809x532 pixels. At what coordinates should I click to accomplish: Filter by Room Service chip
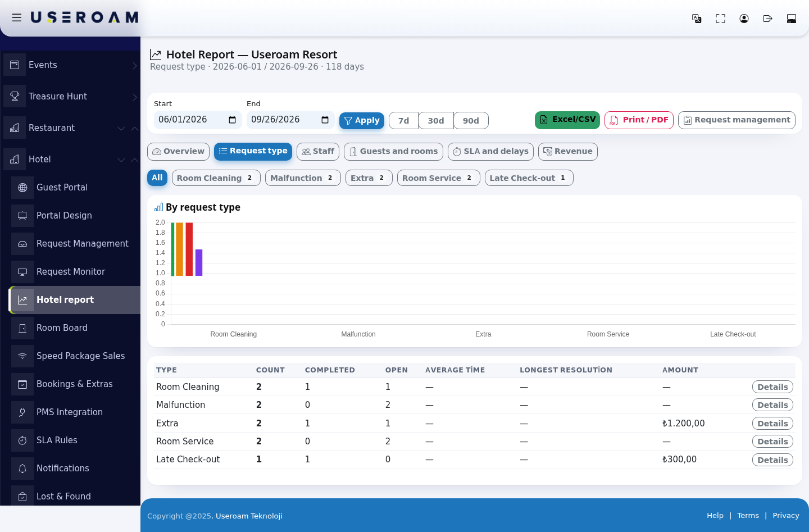[x=439, y=178]
